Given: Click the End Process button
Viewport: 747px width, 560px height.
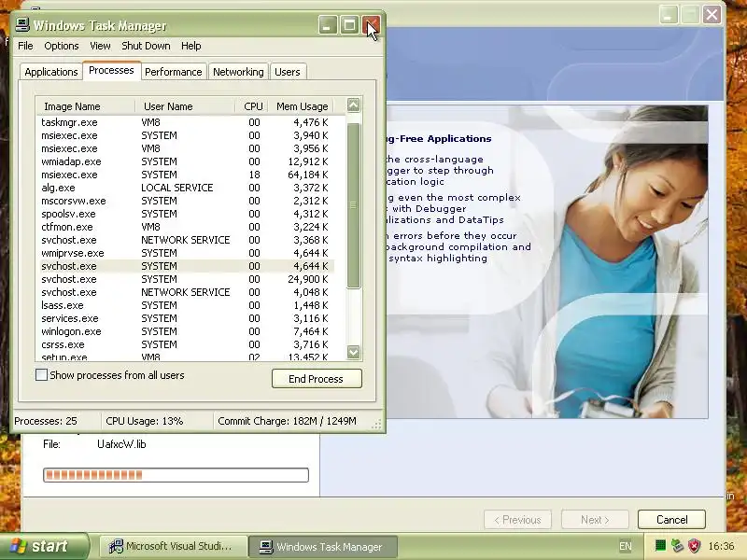Looking at the screenshot, I should pyautogui.click(x=317, y=379).
